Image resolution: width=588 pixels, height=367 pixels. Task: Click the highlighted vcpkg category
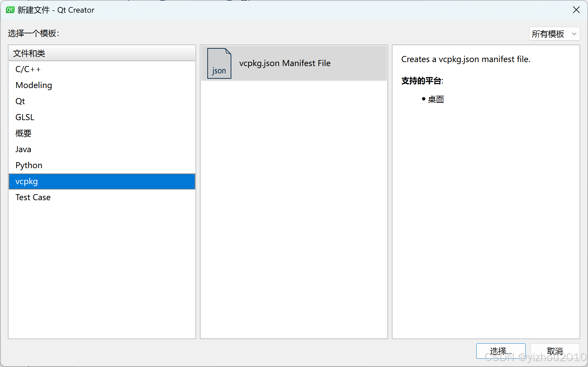tap(102, 181)
